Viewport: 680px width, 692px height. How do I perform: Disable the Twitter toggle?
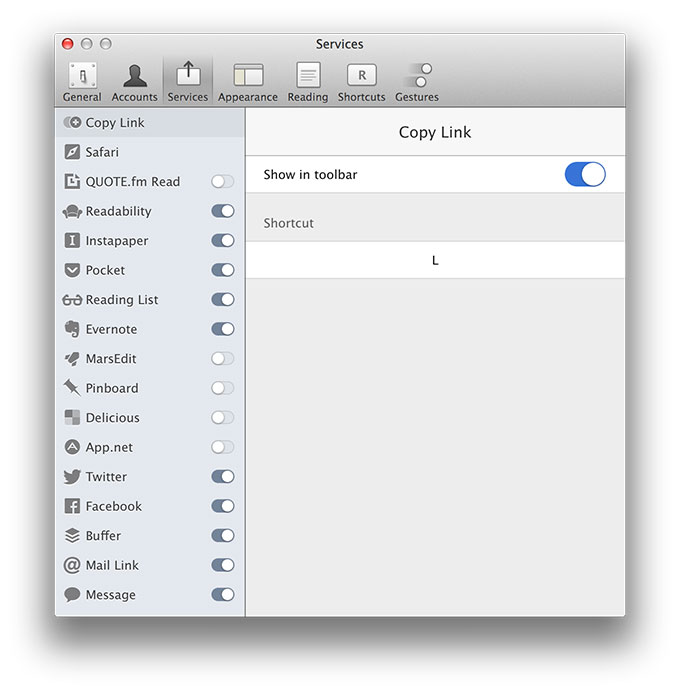click(222, 477)
